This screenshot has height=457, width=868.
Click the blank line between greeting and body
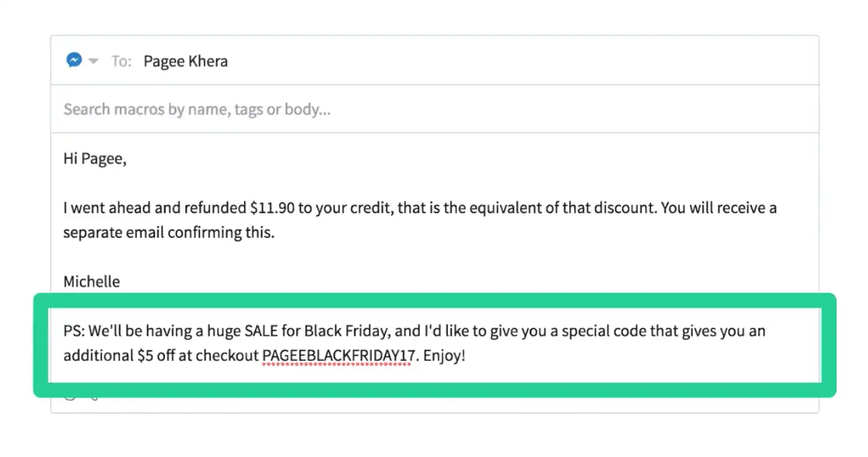point(435,184)
